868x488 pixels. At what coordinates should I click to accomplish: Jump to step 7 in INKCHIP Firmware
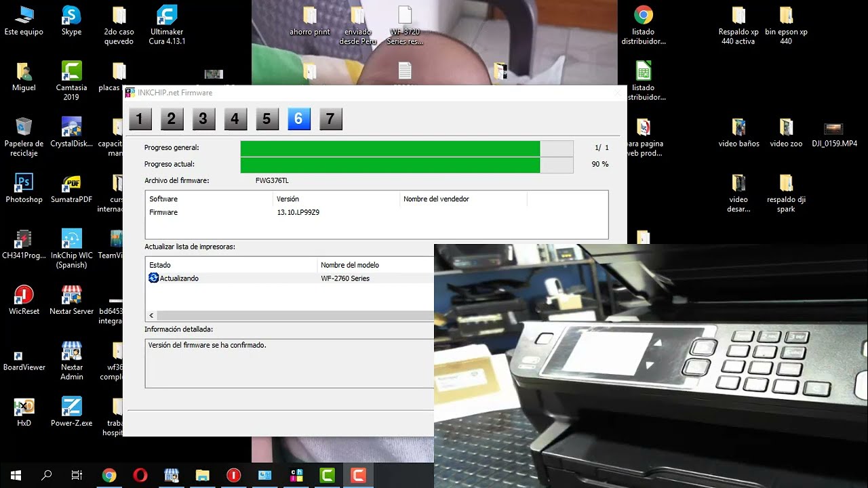pyautogui.click(x=330, y=119)
